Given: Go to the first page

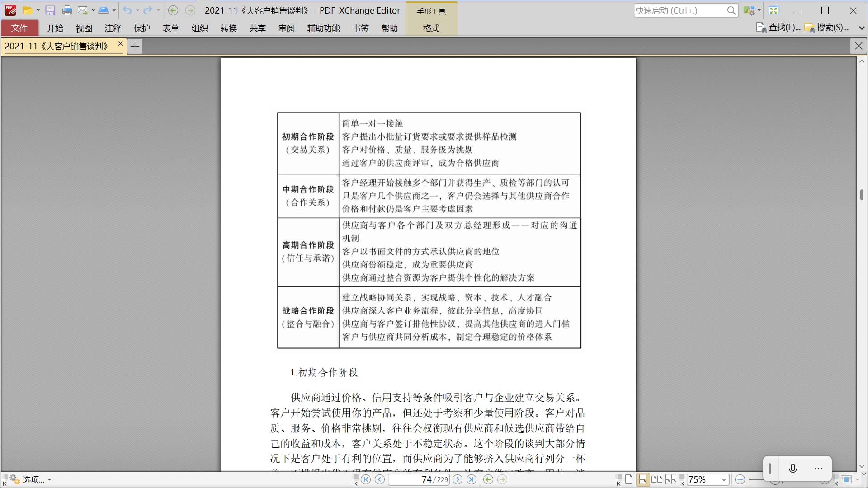Looking at the screenshot, I should (366, 479).
